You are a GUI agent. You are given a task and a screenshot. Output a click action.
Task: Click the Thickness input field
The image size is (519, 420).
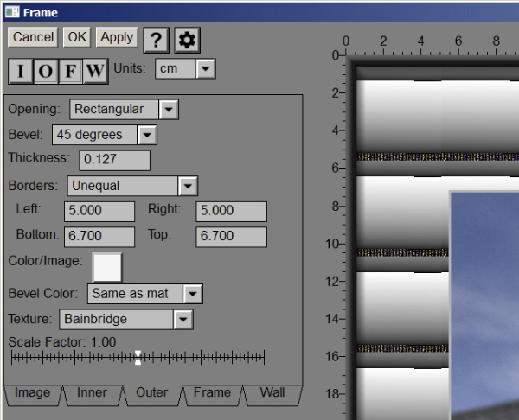tap(114, 160)
